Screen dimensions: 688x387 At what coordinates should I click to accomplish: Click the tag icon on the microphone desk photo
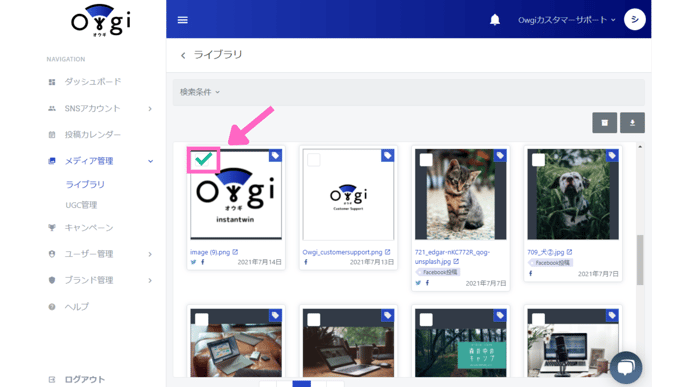pos(612,315)
